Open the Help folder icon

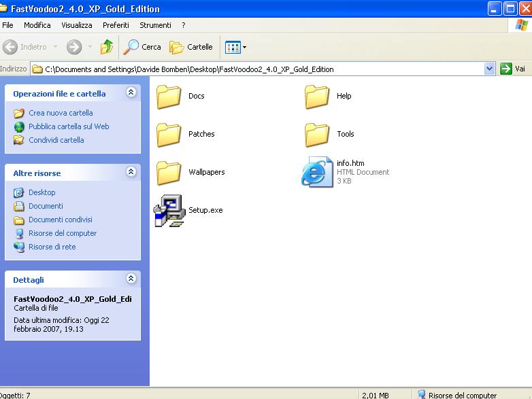pyautogui.click(x=317, y=97)
